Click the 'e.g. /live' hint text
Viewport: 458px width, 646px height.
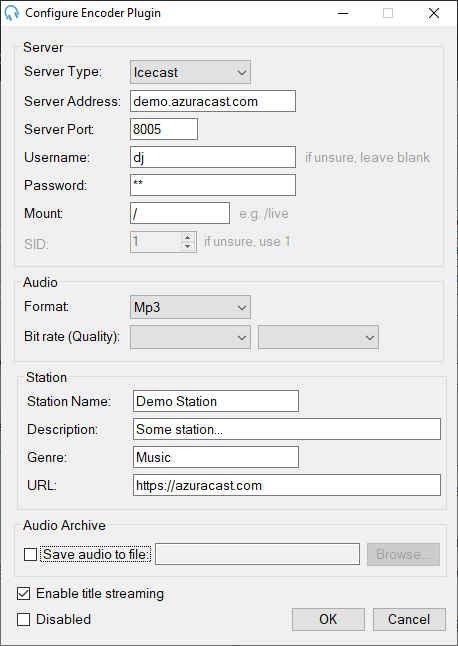pos(264,214)
